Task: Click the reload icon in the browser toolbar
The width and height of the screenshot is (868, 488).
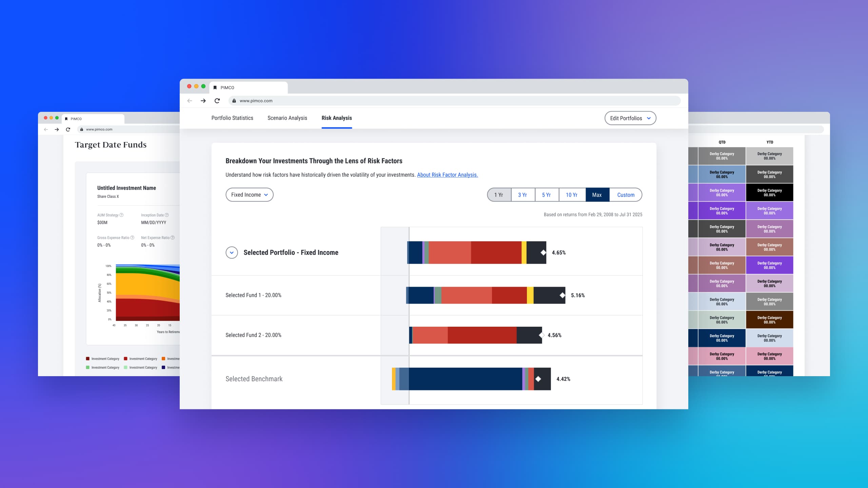Action: pyautogui.click(x=217, y=101)
